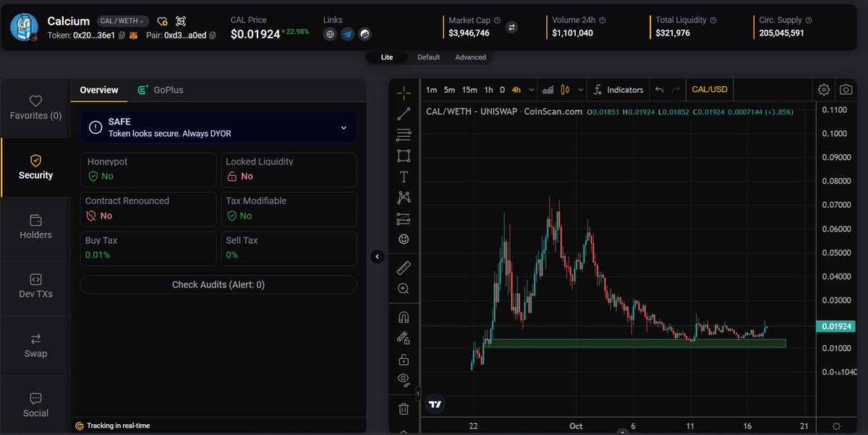Screen dimensions: 868x435
Task: Open the time interval dropdown arrow
Action: (532, 90)
